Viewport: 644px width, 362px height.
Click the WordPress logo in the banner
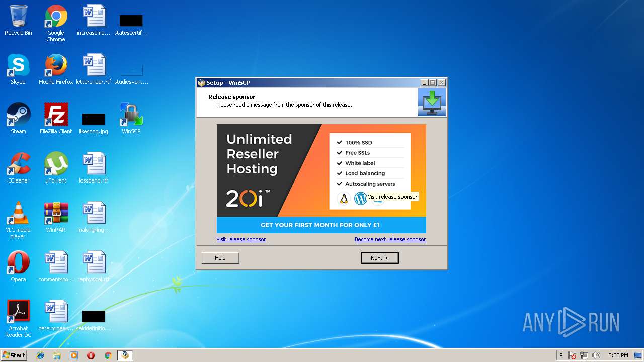point(360,199)
